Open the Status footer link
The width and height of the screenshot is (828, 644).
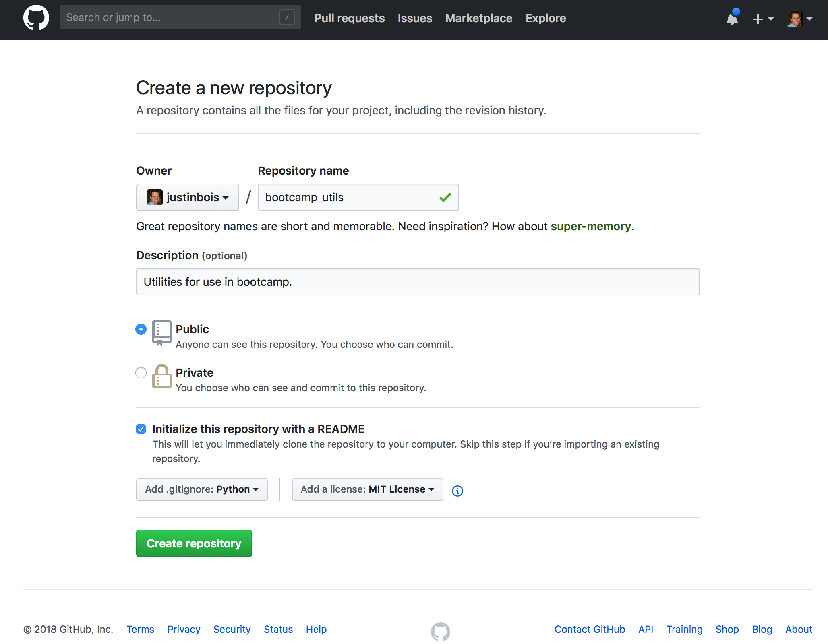[278, 629]
